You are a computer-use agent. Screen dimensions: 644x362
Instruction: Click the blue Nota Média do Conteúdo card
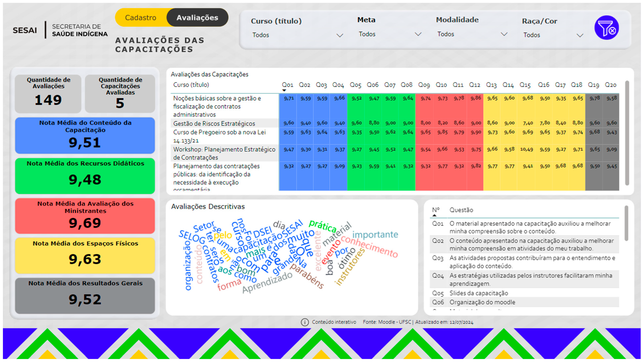(x=85, y=135)
